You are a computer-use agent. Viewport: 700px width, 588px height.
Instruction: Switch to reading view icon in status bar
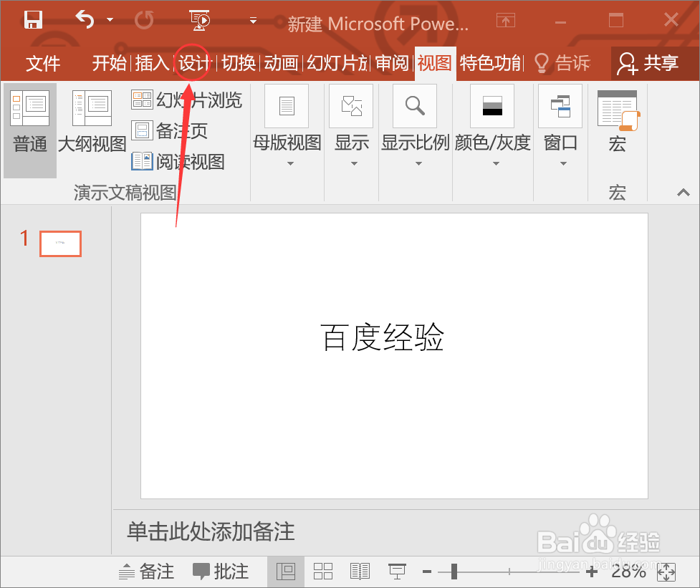pos(360,572)
